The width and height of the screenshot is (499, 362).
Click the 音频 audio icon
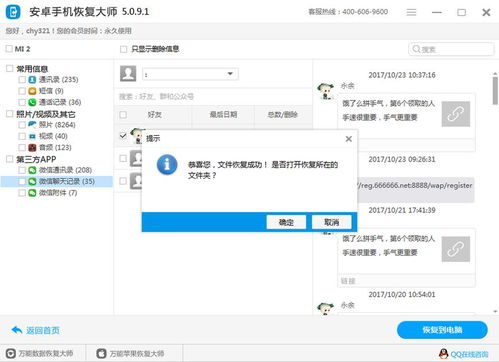tap(32, 147)
